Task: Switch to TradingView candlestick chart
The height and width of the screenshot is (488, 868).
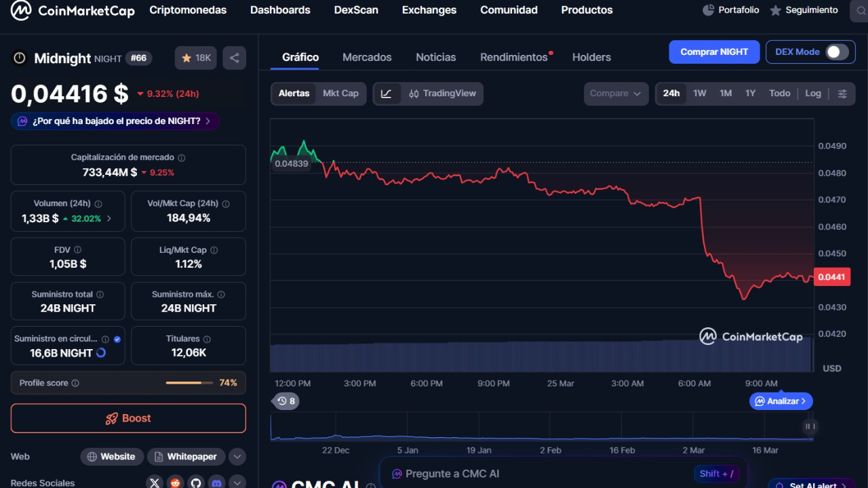Action: 442,94
